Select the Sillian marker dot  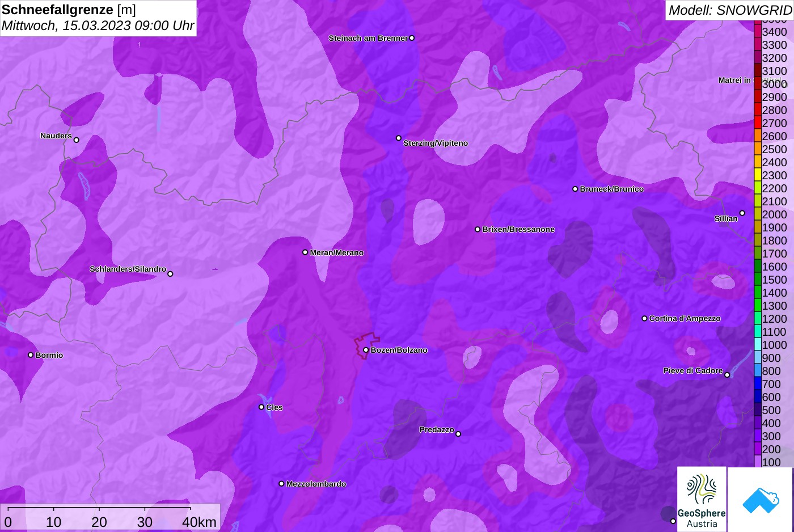click(742, 213)
